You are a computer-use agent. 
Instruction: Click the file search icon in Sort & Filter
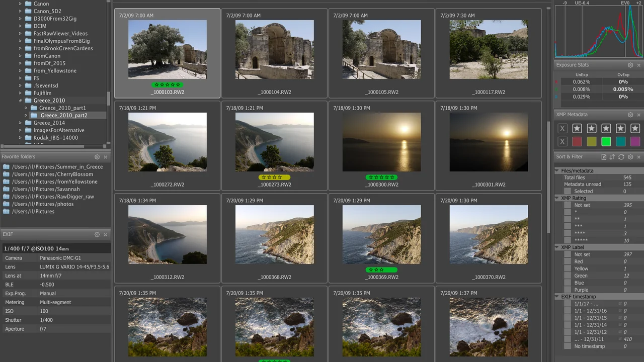click(x=603, y=157)
